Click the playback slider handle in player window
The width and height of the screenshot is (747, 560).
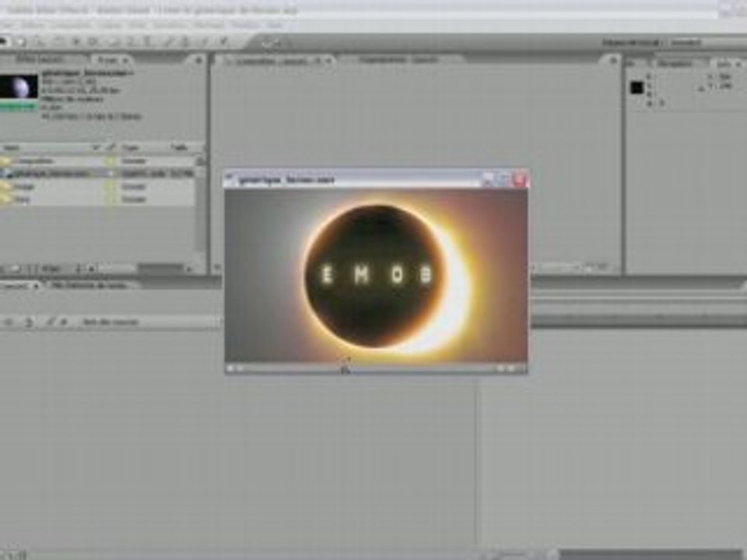click(345, 368)
